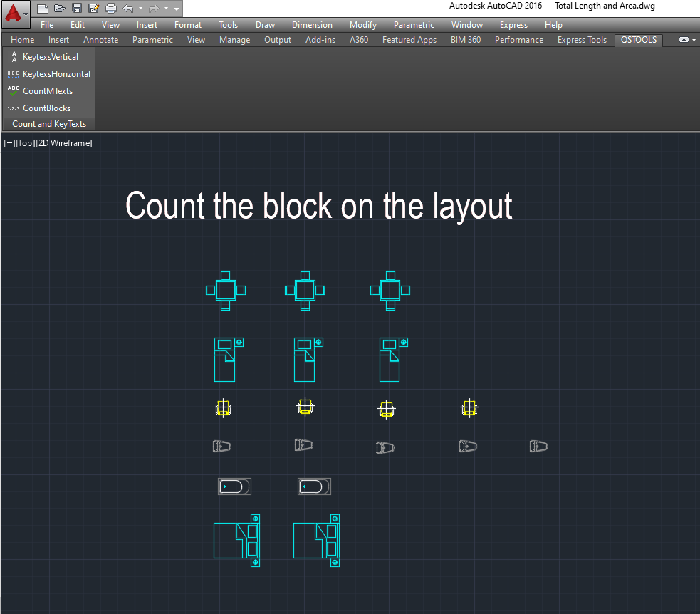Click the Count and KeyTexts panel title
Screen dimensions: 700x614
click(49, 124)
